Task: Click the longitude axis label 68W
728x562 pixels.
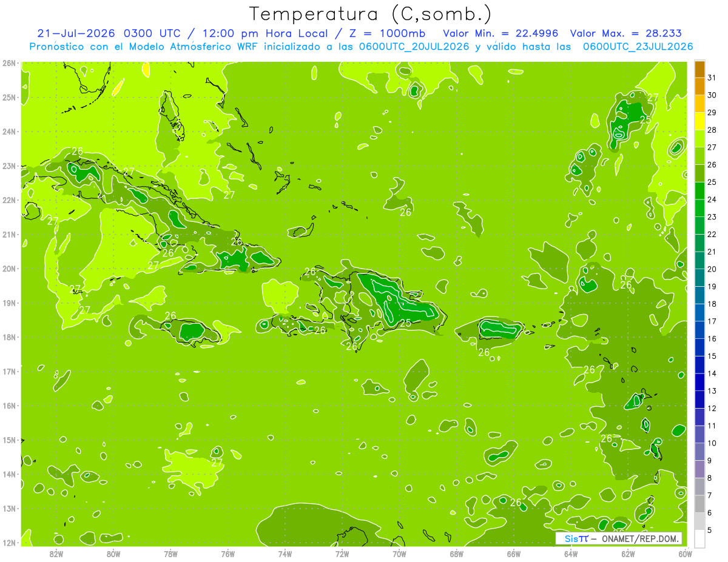Action: (x=457, y=554)
